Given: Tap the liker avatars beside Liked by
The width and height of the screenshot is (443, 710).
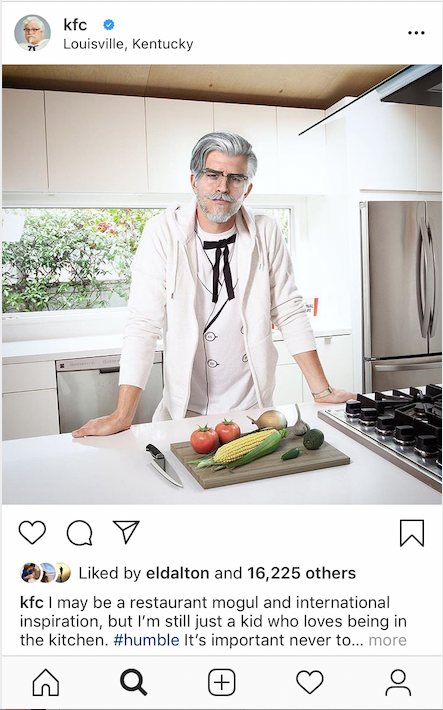Looking at the screenshot, I should [45, 573].
